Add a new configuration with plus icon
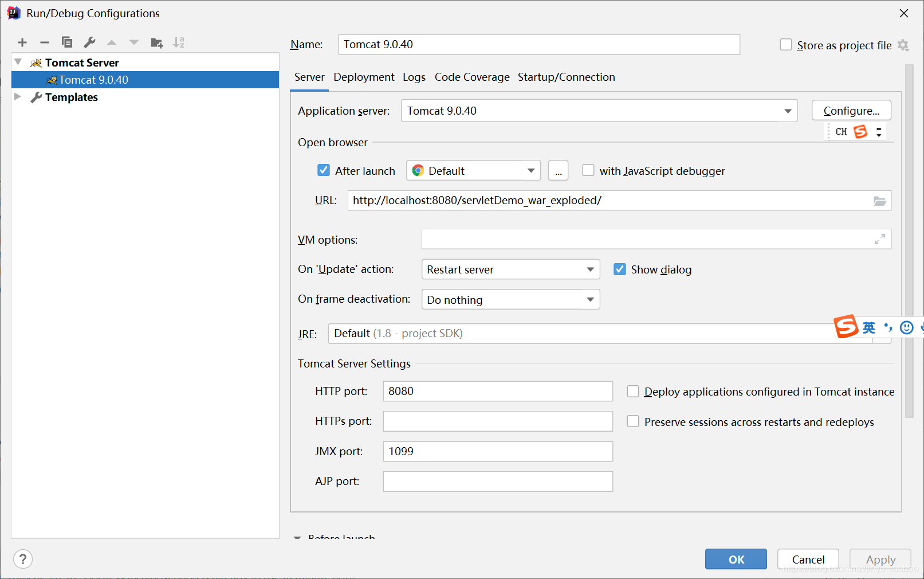Viewport: 924px width, 579px height. [x=22, y=42]
